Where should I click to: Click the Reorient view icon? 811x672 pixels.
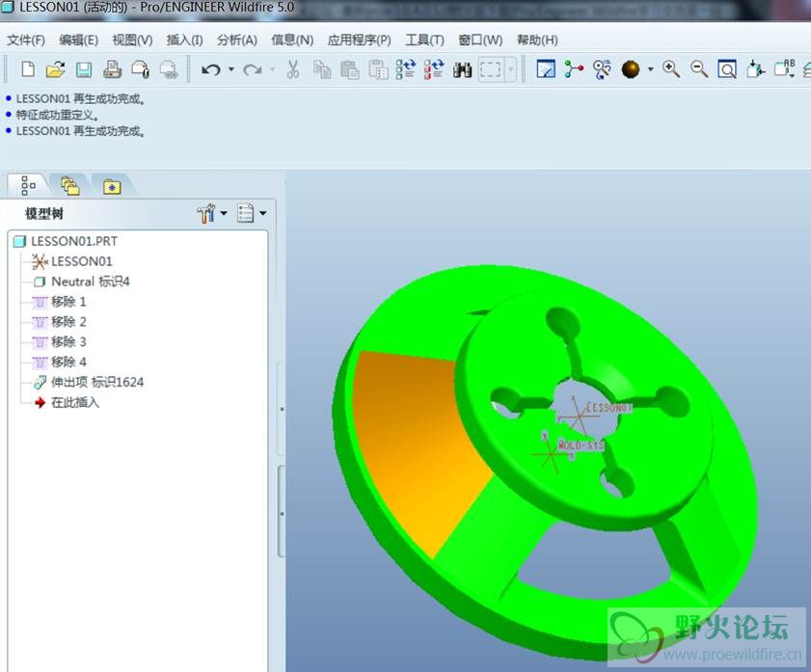click(756, 69)
